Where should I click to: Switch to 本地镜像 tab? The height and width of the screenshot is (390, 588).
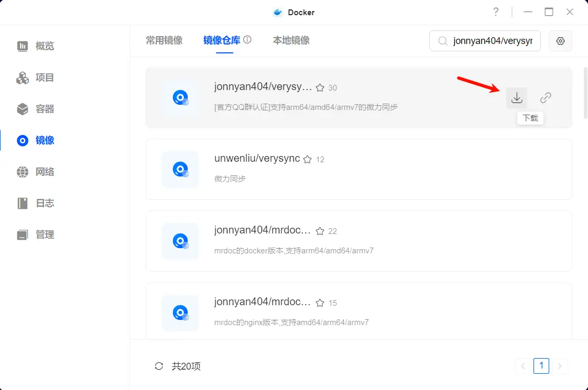point(291,40)
